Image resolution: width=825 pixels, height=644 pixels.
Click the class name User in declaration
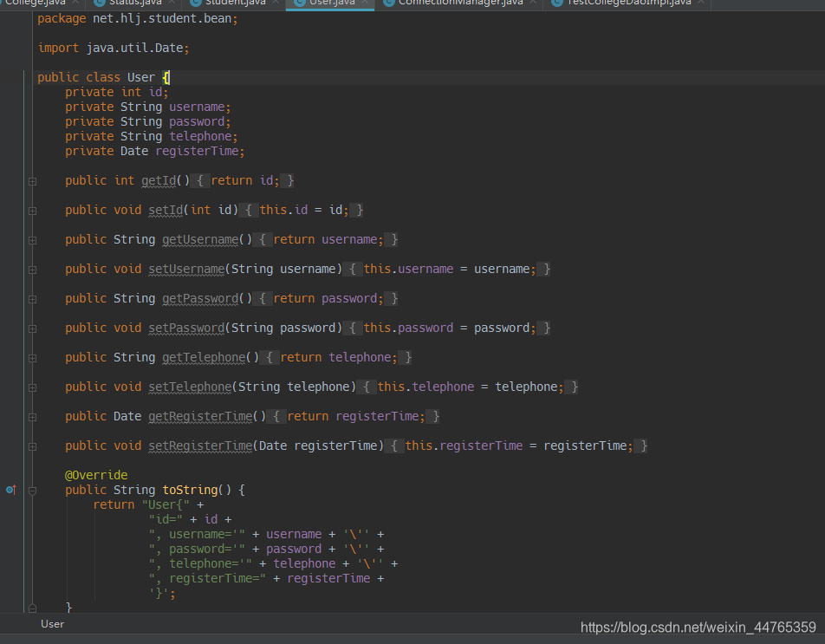pyautogui.click(x=141, y=77)
